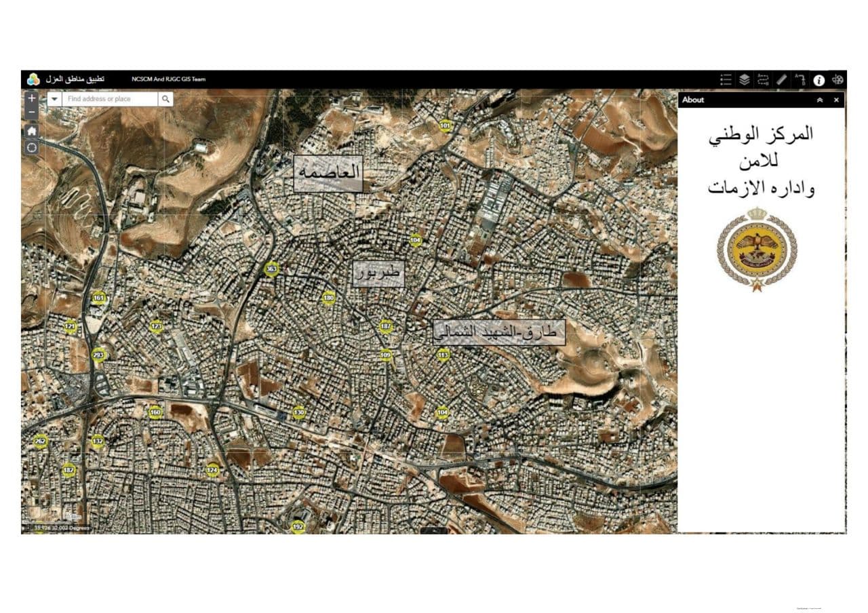The height and width of the screenshot is (613, 868).
Task: Click the yellow cluster marker 262
Action: click(x=41, y=441)
